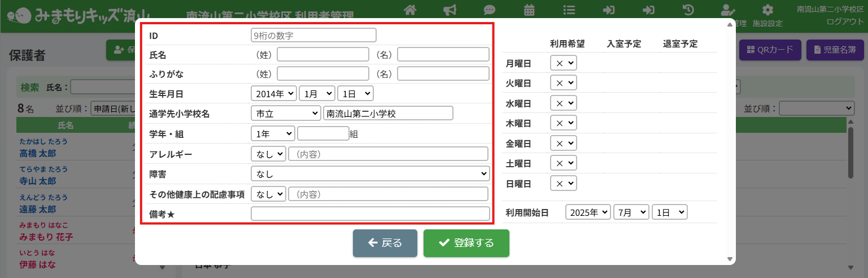868x278 pixels.
Task: Open the list view icon in header
Action: (569, 10)
